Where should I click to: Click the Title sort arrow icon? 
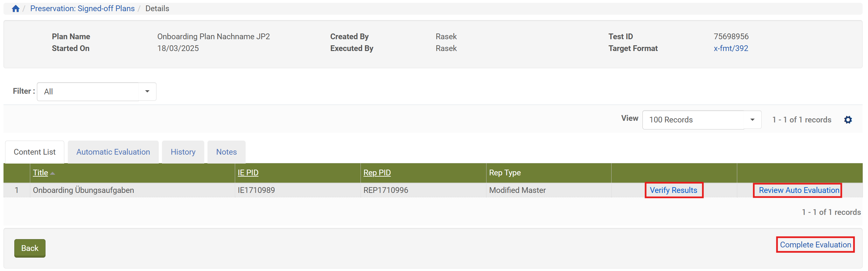[52, 173]
